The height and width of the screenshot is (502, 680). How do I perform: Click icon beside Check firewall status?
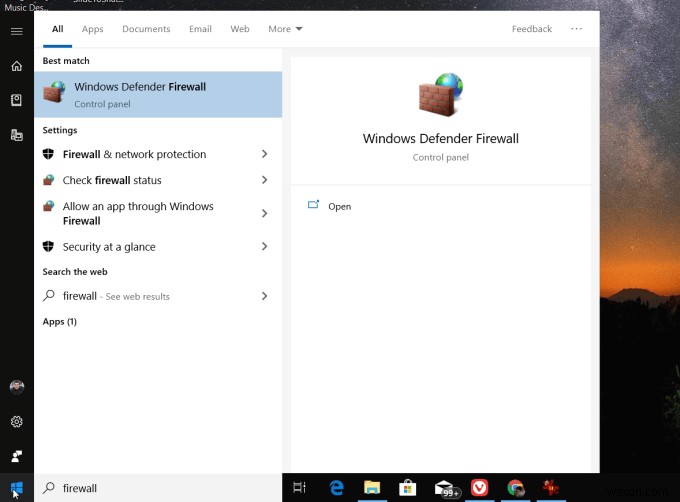[49, 180]
